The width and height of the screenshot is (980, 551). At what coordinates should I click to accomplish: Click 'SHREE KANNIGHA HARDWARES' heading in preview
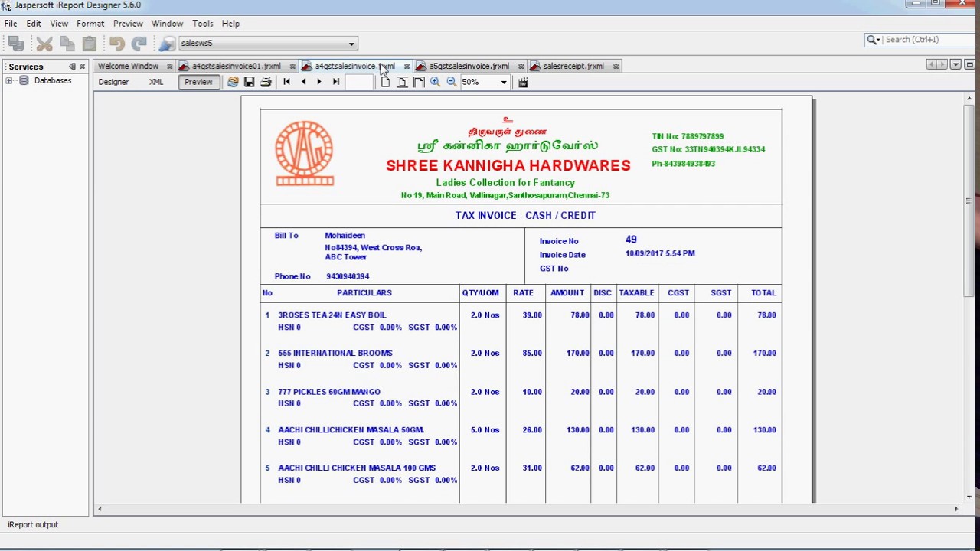pos(508,165)
